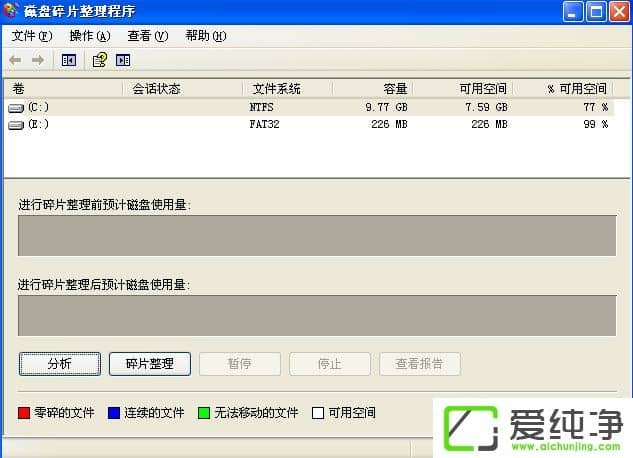The width and height of the screenshot is (633, 458).
Task: Click the 分析 button
Action: point(59,364)
